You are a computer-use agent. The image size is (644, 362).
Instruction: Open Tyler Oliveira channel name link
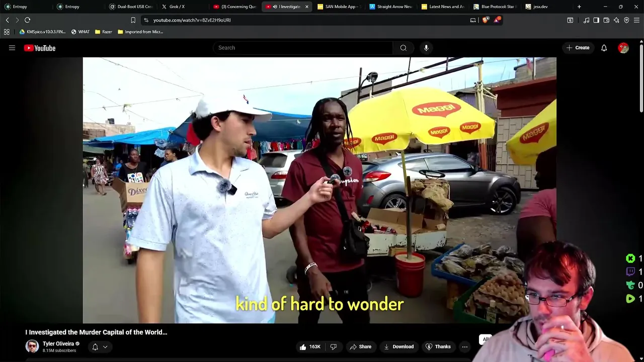[x=58, y=344]
